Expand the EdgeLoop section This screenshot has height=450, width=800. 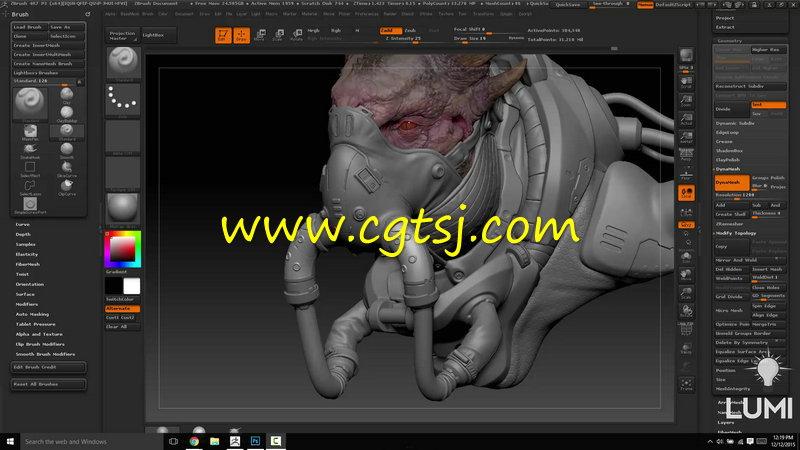[727, 133]
